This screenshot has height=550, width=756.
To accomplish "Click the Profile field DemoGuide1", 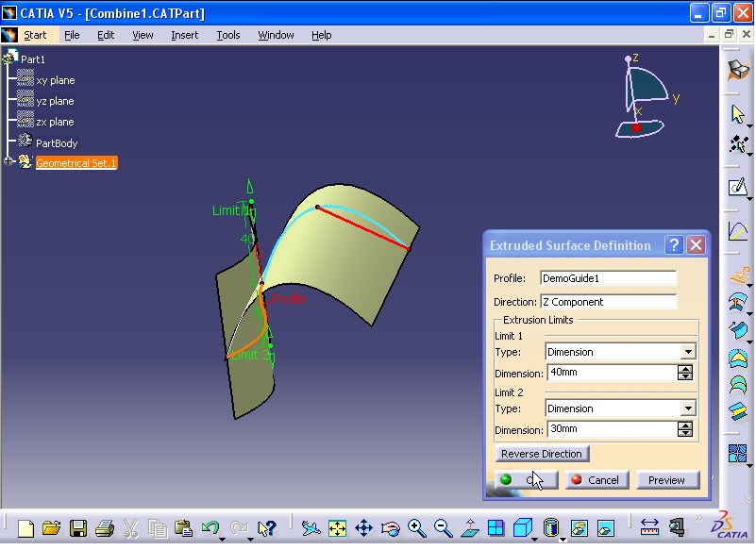I will point(609,278).
